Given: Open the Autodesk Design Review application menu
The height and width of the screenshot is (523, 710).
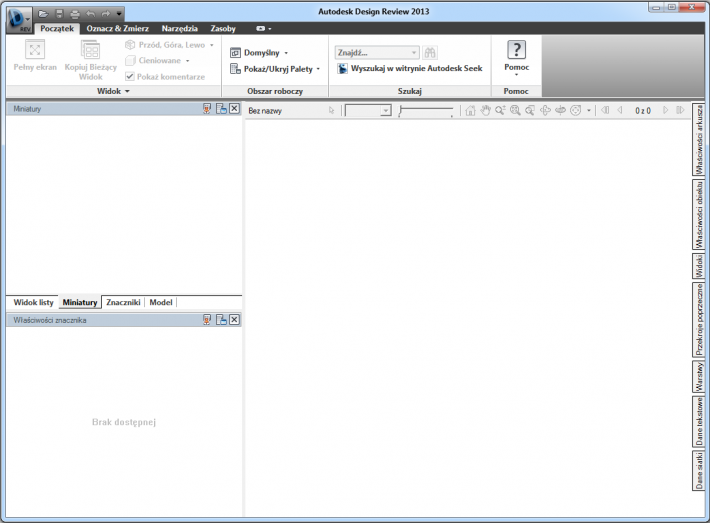Looking at the screenshot, I should pos(19,20).
